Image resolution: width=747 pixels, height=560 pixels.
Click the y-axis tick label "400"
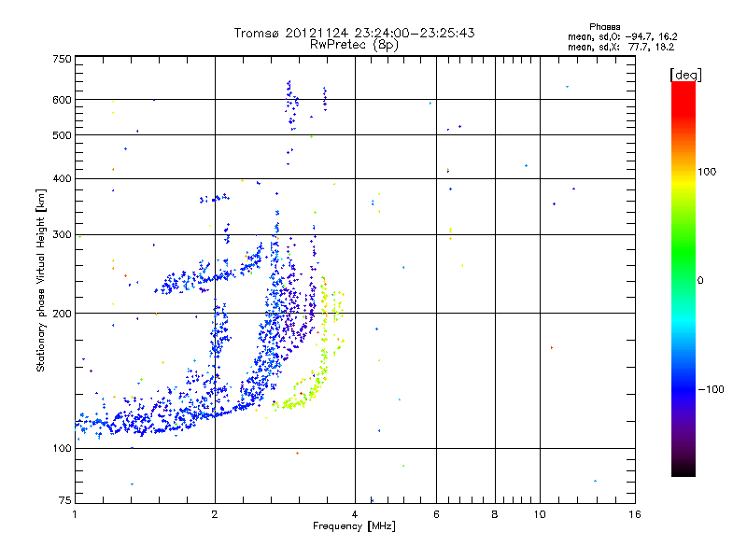pyautogui.click(x=62, y=178)
